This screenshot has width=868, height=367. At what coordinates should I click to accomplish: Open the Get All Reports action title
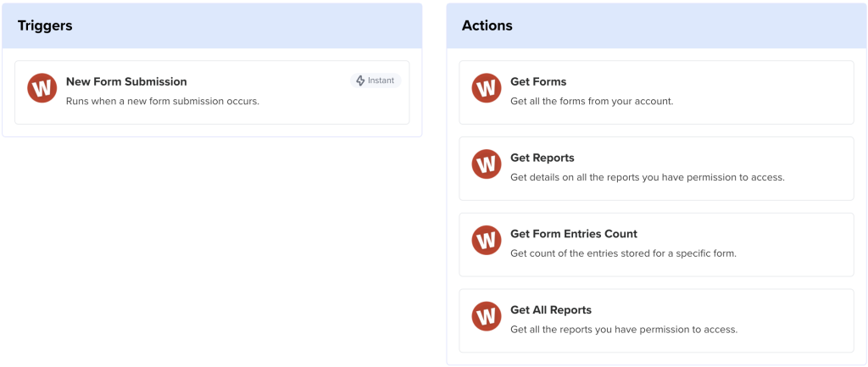[551, 309]
